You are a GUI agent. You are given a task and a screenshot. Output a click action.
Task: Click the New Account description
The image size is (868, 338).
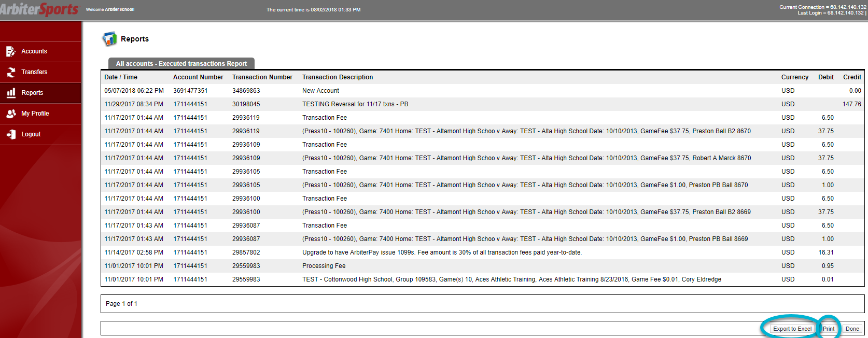320,91
